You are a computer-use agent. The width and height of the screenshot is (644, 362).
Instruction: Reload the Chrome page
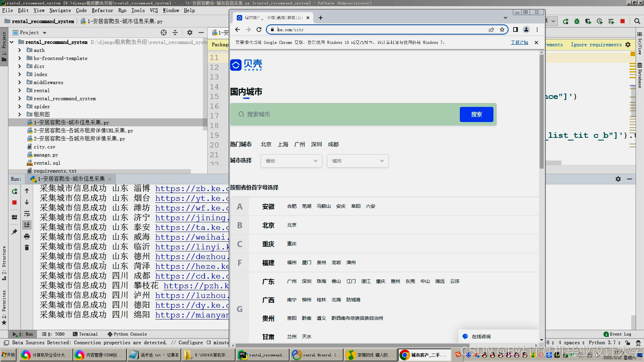(259, 29)
